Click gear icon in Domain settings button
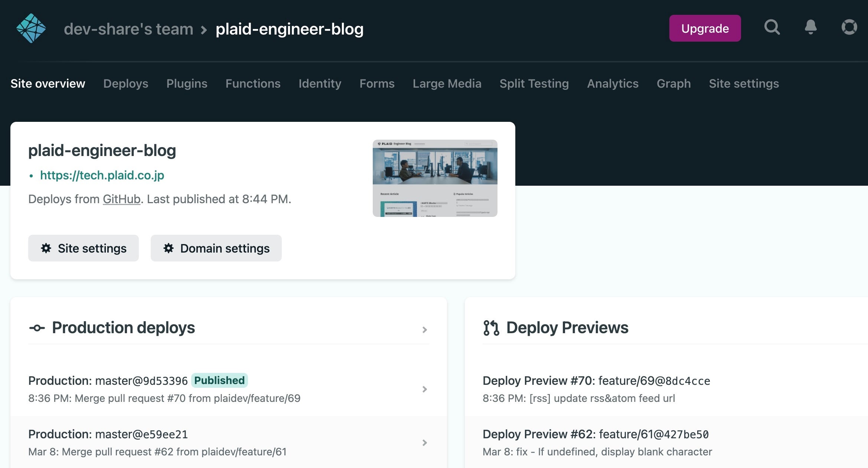Screen dimensions: 868x468 [169, 248]
